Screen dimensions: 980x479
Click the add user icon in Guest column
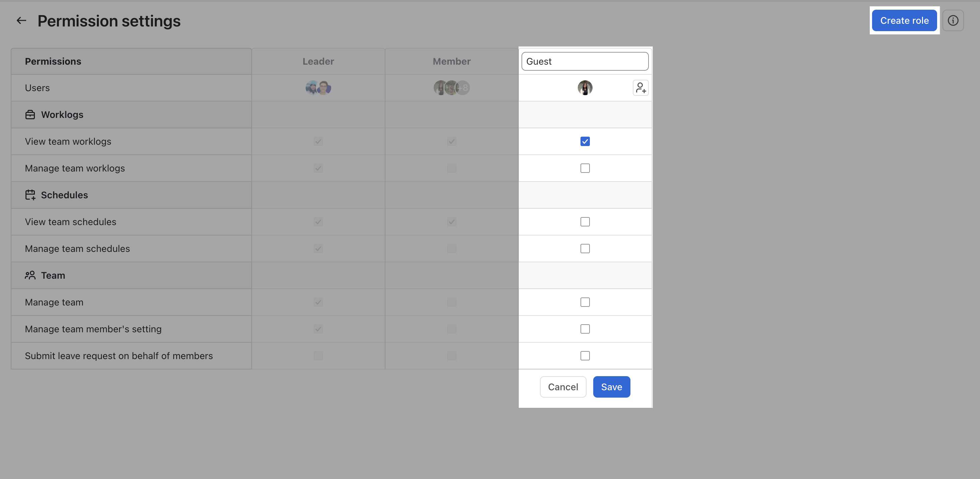(x=640, y=88)
